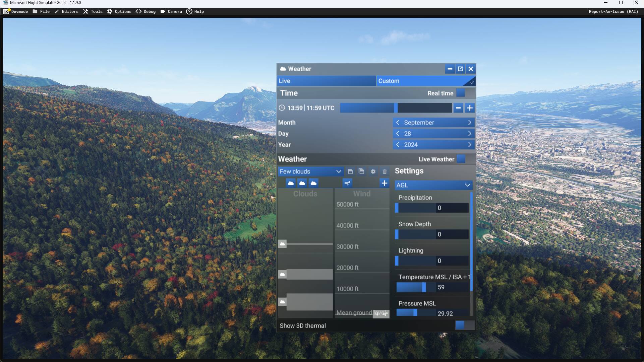
Task: Click the time of day slider
Action: coord(396,108)
